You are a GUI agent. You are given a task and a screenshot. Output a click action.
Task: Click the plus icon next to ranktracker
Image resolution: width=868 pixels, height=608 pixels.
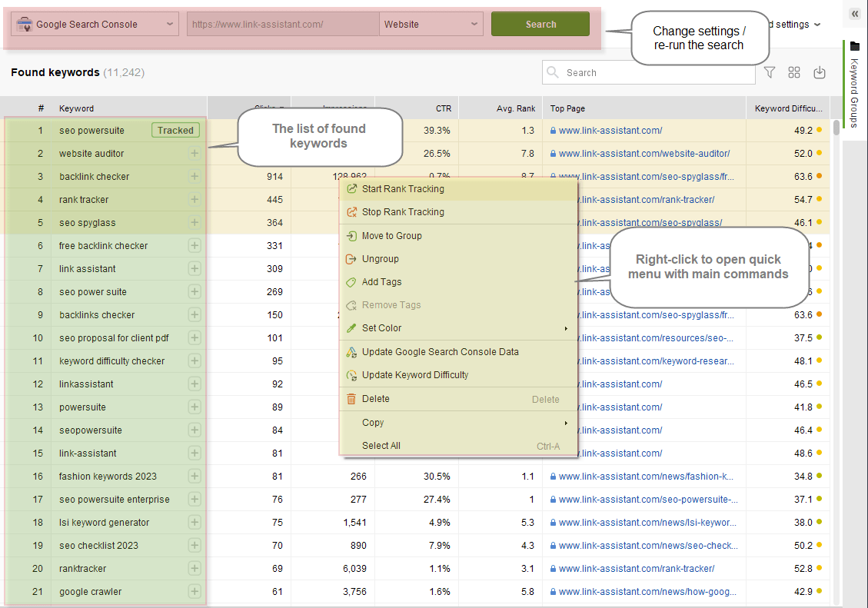(195, 568)
